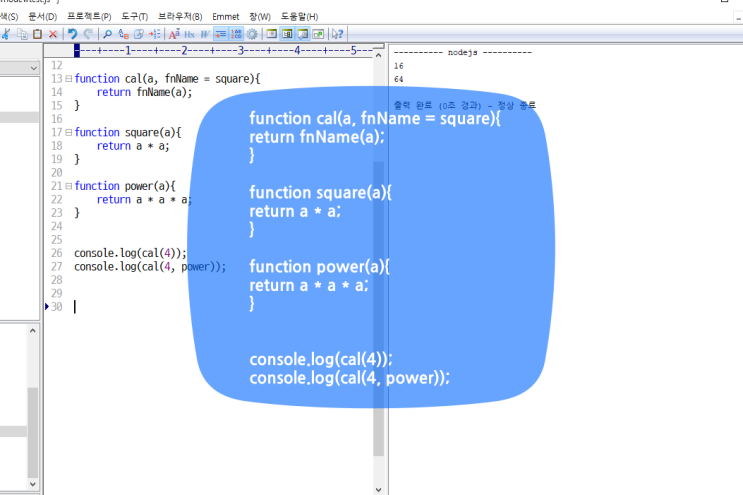Image resolution: width=743 pixels, height=495 pixels.
Task: Open the 창(W) menu
Action: coord(260,17)
